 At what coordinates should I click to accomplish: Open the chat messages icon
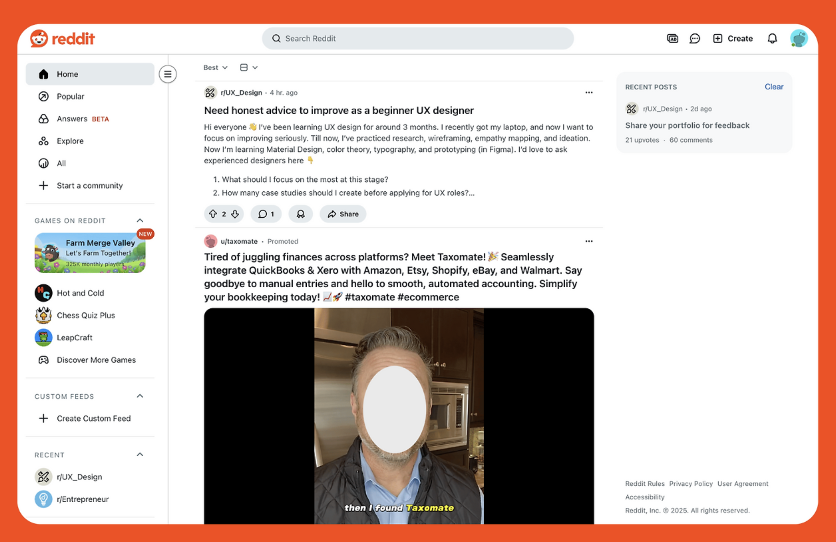pos(695,38)
